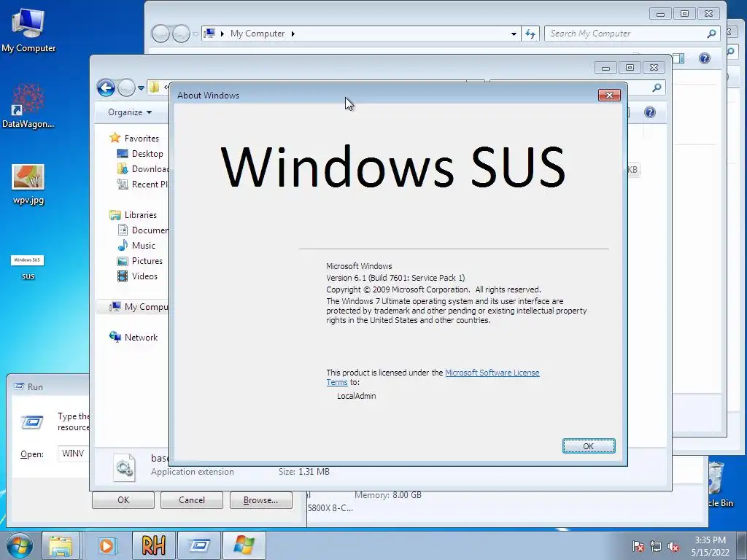Image resolution: width=747 pixels, height=560 pixels.
Task: Open the RH taskbar application
Action: coord(153,545)
